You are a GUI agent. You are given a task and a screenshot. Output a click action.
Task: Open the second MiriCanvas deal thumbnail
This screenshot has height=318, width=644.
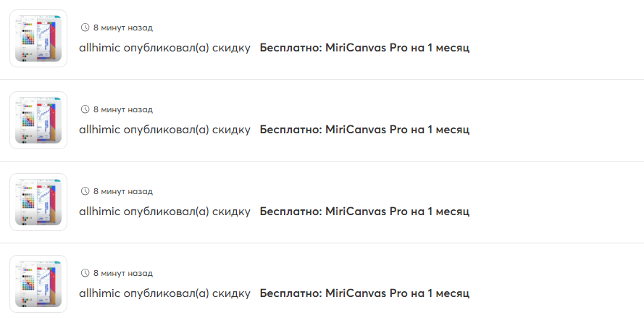[38, 120]
